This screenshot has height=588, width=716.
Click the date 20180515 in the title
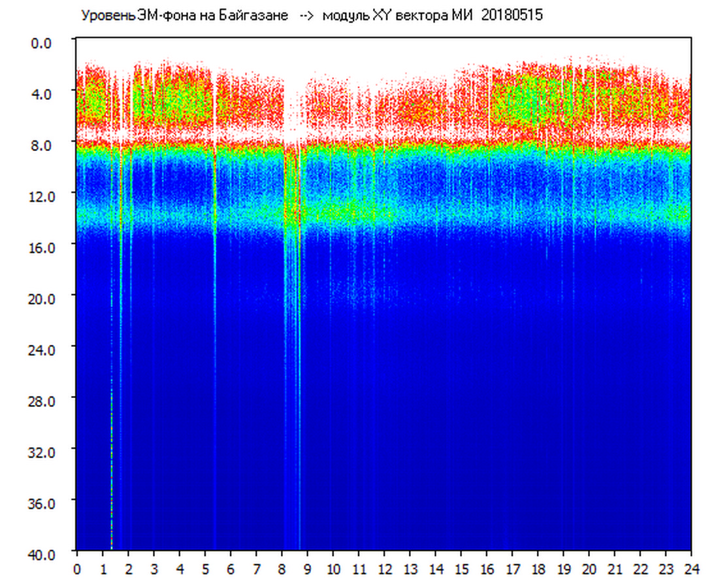[x=512, y=15]
